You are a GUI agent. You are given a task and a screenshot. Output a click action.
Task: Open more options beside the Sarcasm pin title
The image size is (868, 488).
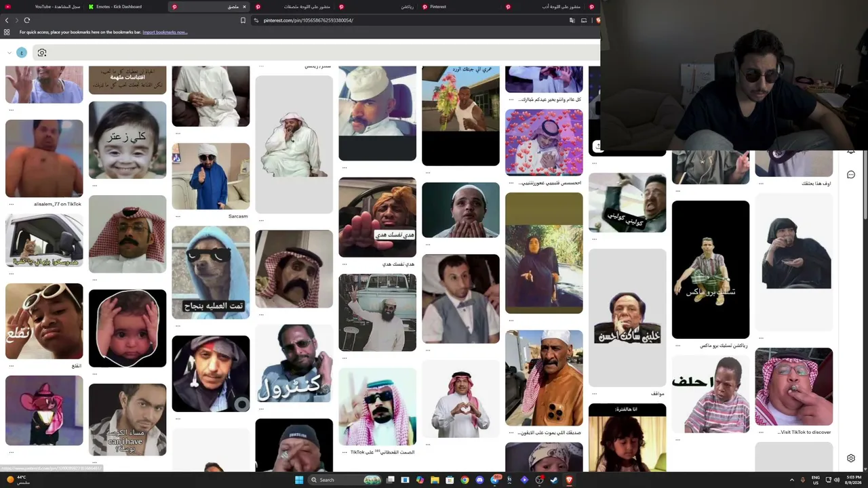(x=178, y=216)
